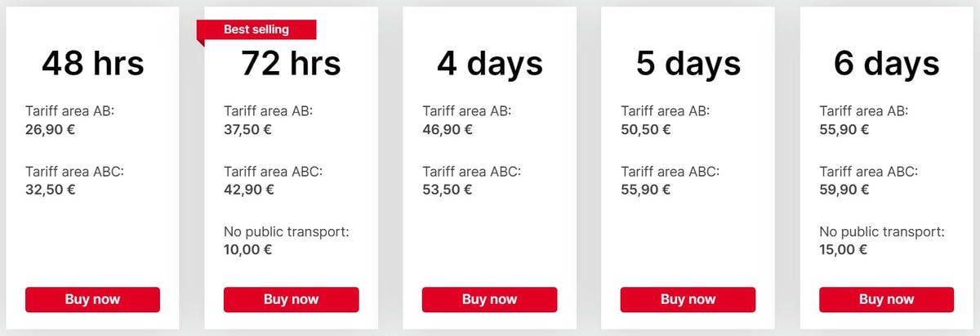This screenshot has width=980, height=336.
Task: Hit Buy now on the 6 days card
Action: click(886, 299)
